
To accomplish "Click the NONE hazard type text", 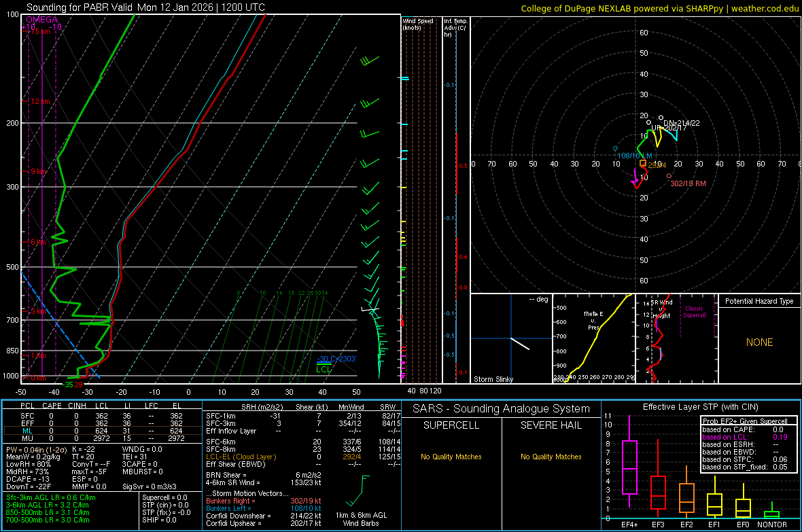I will pos(759,342).
